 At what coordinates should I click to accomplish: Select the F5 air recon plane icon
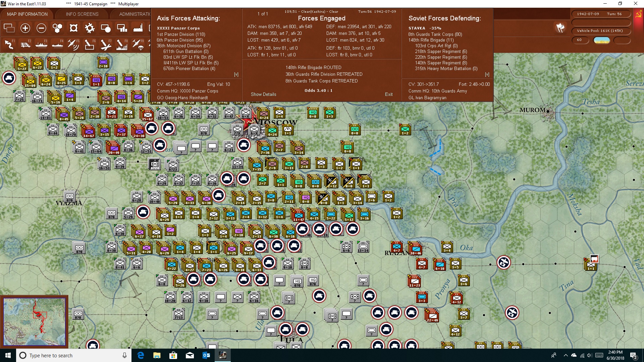coord(73,44)
